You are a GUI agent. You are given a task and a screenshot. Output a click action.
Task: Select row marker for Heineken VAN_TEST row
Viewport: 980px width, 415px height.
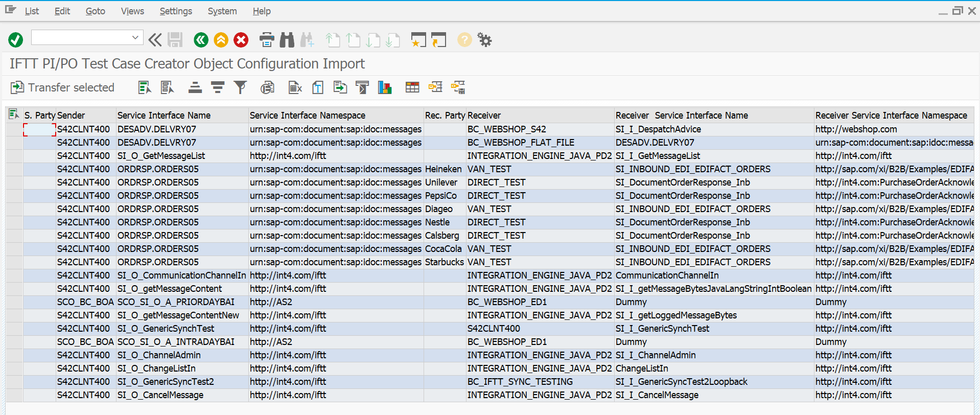(x=14, y=169)
